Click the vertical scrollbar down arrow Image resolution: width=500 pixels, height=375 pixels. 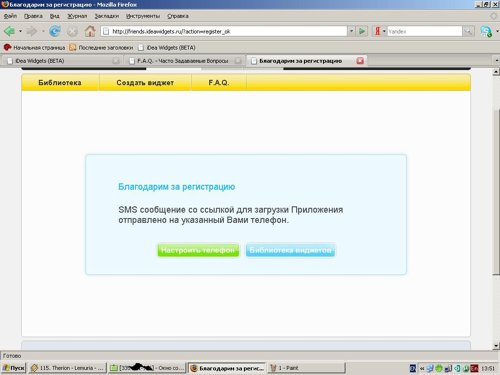pyautogui.click(x=496, y=346)
